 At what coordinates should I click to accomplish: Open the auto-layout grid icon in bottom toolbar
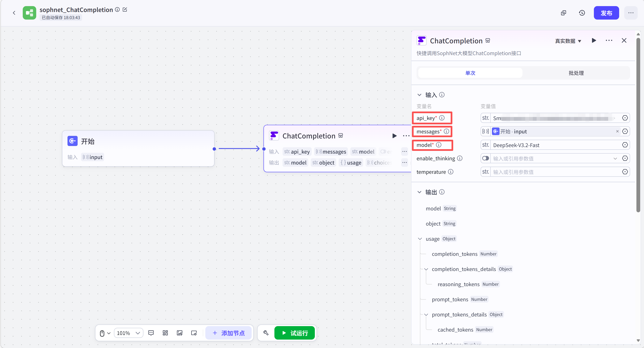[165, 333]
